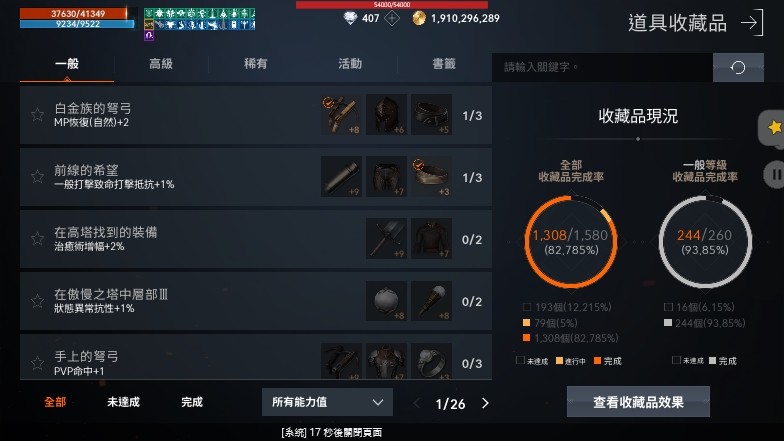Toggle favorite star for 前線的希望
The height and width of the screenshot is (441, 784).
coord(38,176)
